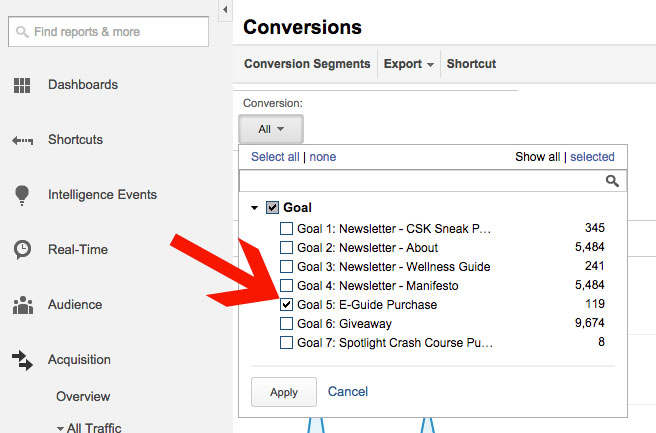Uncheck the Goal 5: E-Guide Purchase checkbox

tap(287, 305)
